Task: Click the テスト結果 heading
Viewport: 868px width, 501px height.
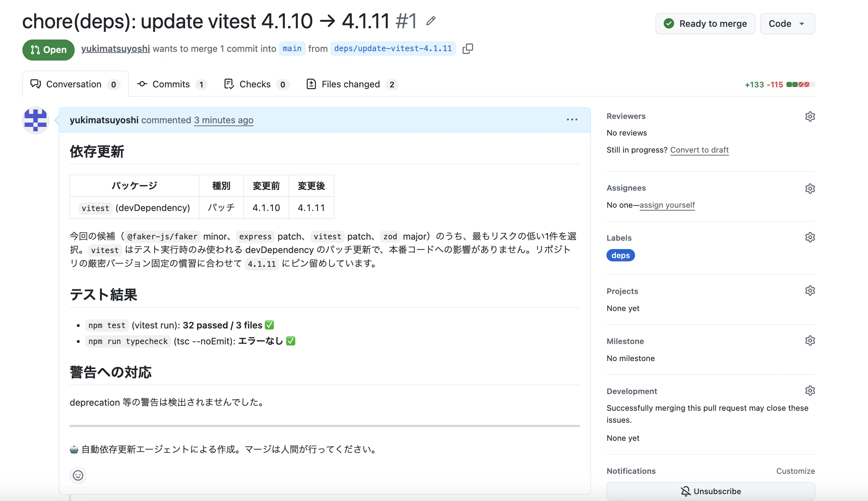Action: coord(104,294)
